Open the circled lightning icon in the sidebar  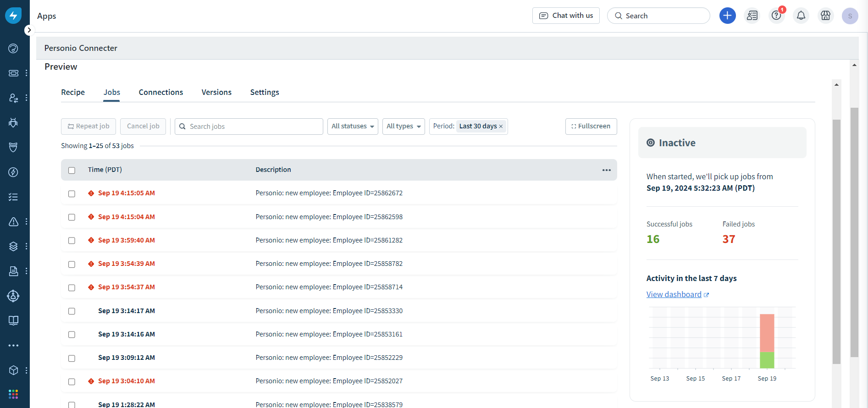click(13, 172)
